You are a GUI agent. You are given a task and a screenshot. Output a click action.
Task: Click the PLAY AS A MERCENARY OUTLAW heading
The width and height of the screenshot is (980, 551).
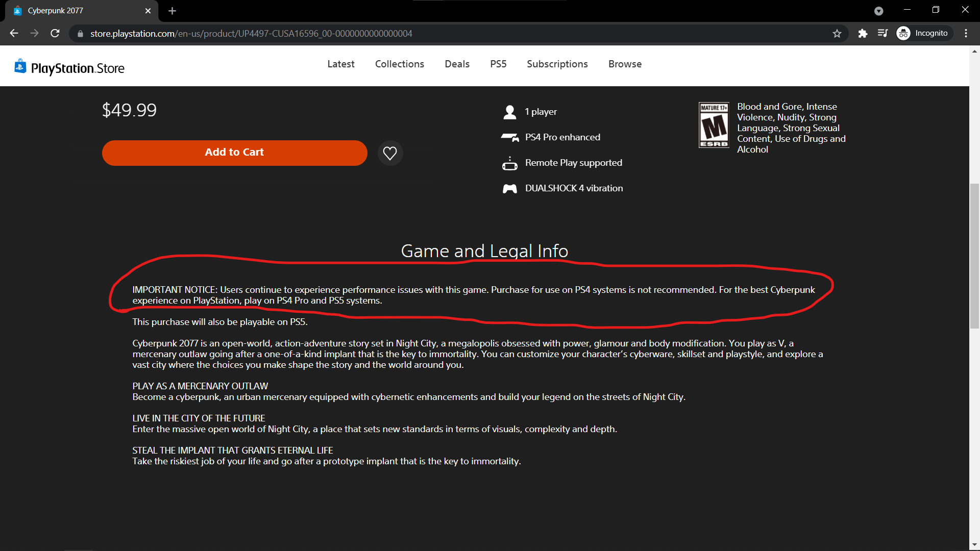[x=200, y=386]
